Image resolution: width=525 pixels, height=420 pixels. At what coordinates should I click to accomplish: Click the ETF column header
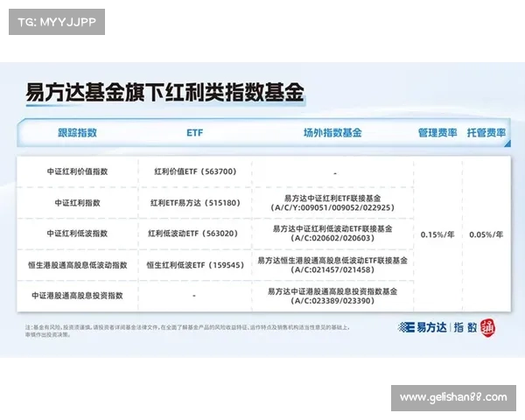click(x=194, y=133)
